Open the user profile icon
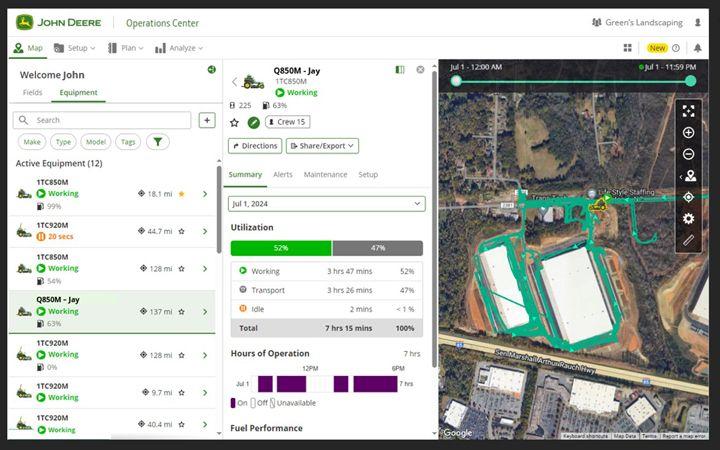Image resolution: width=720 pixels, height=450 pixels. tap(698, 22)
